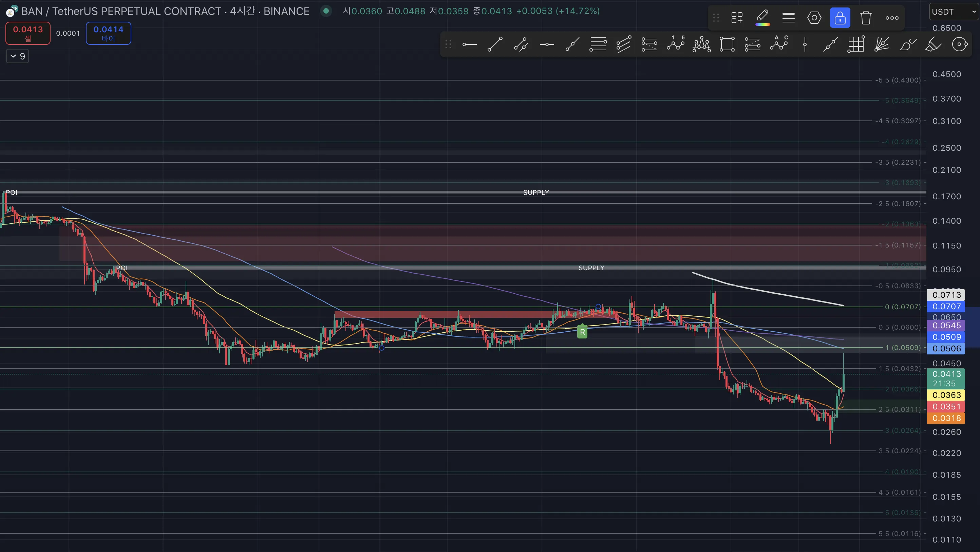Open drawing templates menu
Image resolution: width=980 pixels, height=552 pixels.
(737, 18)
